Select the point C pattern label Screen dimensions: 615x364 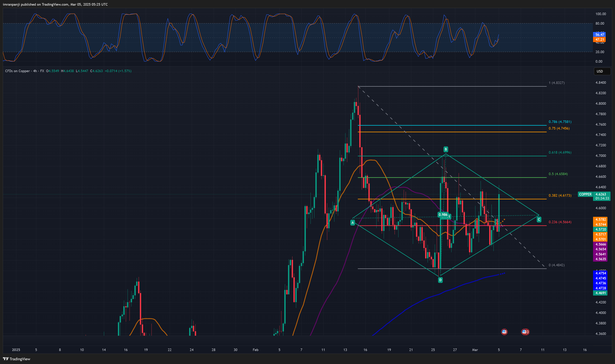click(539, 220)
